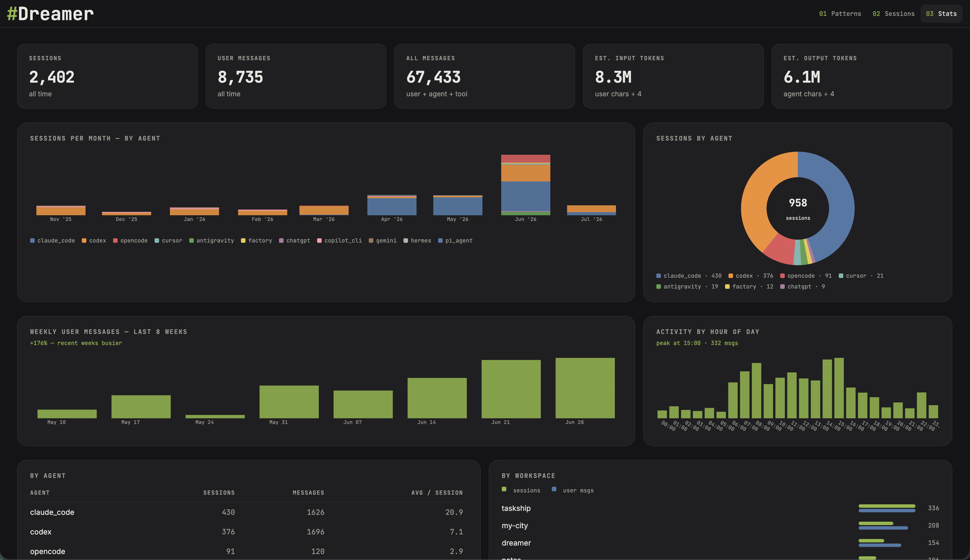Click the May 10 weekly bar

67,414
